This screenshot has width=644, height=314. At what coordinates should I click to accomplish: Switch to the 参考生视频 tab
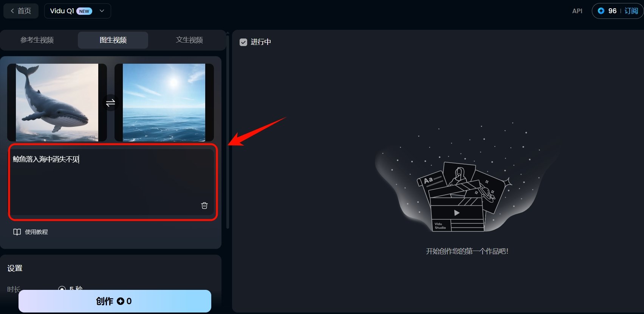(37, 40)
